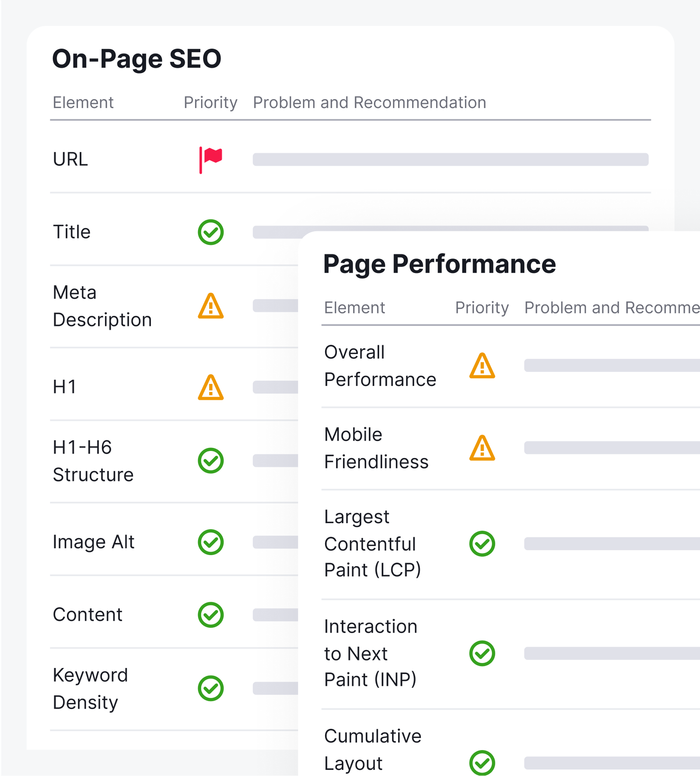Click the Overall Performance warning triangle

(x=482, y=366)
